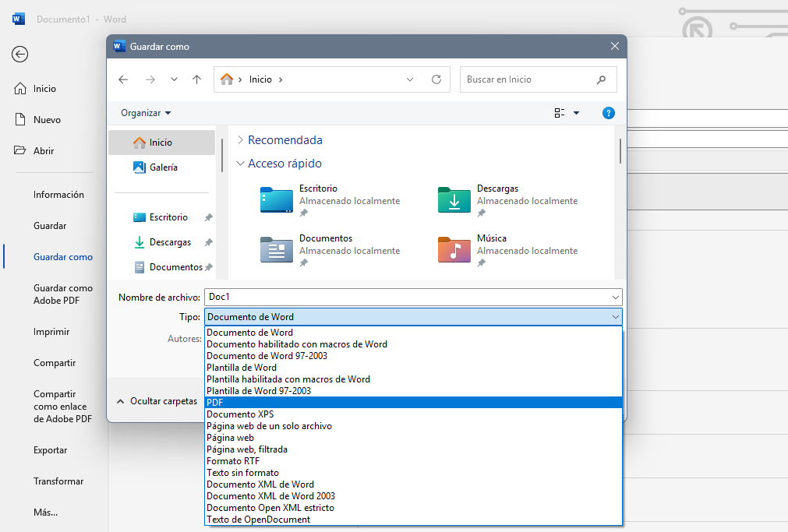Click the Nombre de archivo field
The width and height of the screenshot is (788, 532).
(405, 297)
